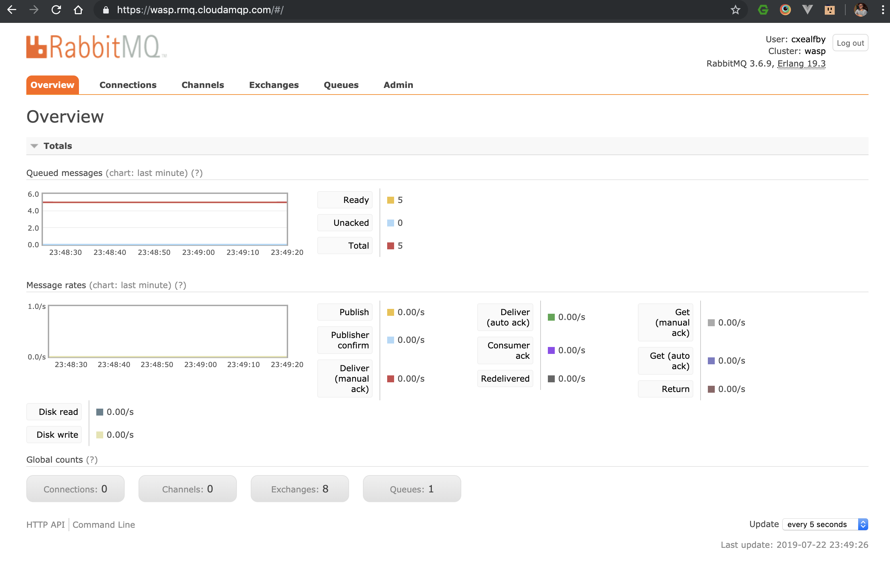Image resolution: width=890 pixels, height=588 pixels.
Task: Open the Queues tab
Action: pos(341,85)
